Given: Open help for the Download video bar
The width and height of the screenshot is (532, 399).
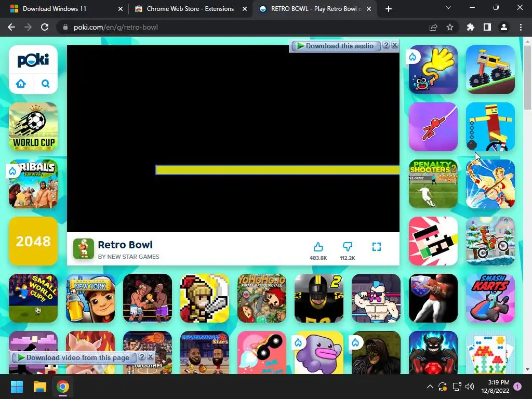Looking at the screenshot, I should click(x=142, y=357).
